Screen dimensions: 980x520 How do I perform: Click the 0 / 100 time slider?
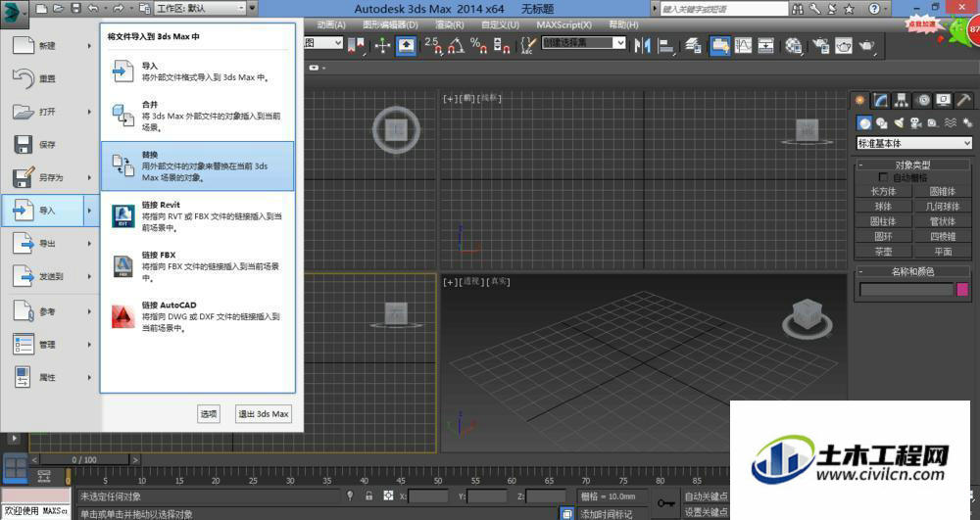[84, 459]
